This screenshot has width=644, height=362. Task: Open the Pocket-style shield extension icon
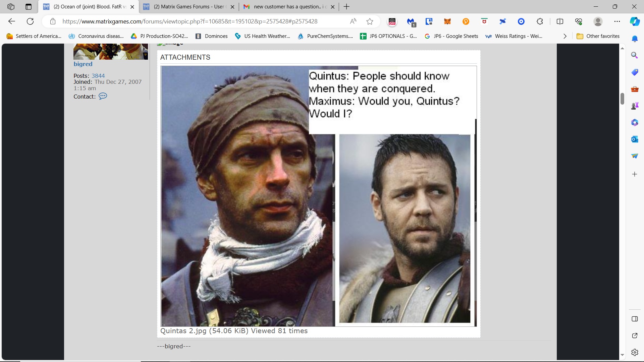pos(484,21)
